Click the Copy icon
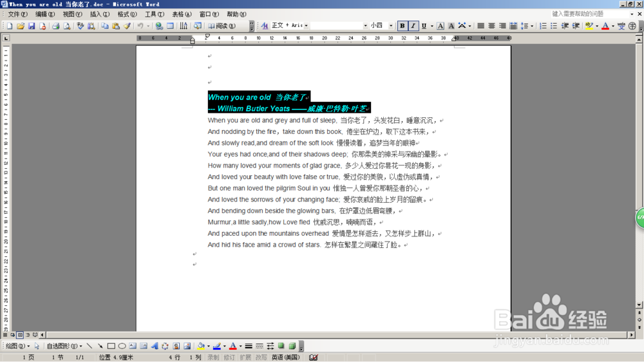644x362 pixels. pos(105,26)
